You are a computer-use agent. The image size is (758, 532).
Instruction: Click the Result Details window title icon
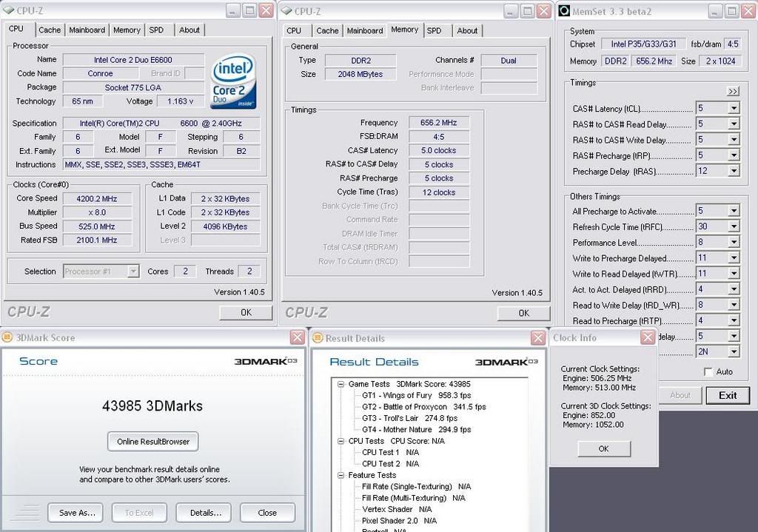[317, 337]
